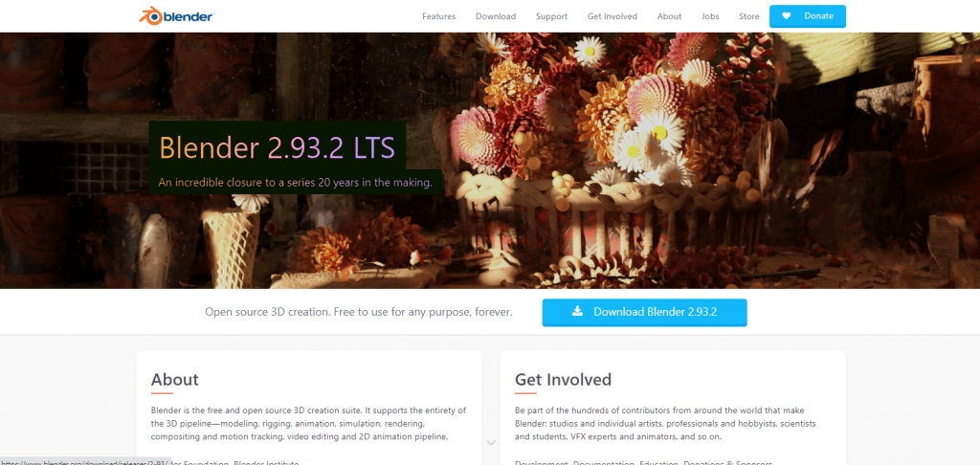Screen dimensions: 980x465
Task: Click 'Be part of the hundreds of contributors' paragraph
Action: coord(666,424)
